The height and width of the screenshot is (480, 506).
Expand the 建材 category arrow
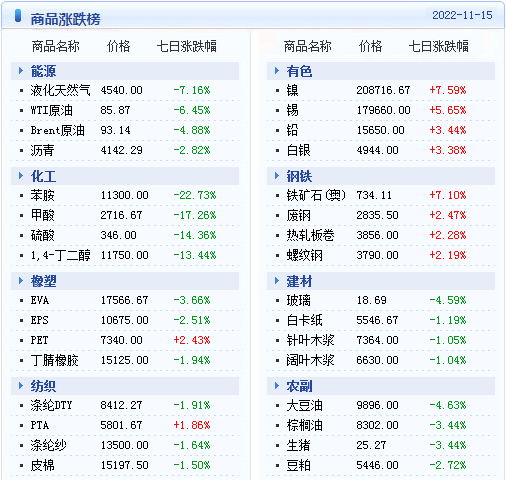point(277,281)
